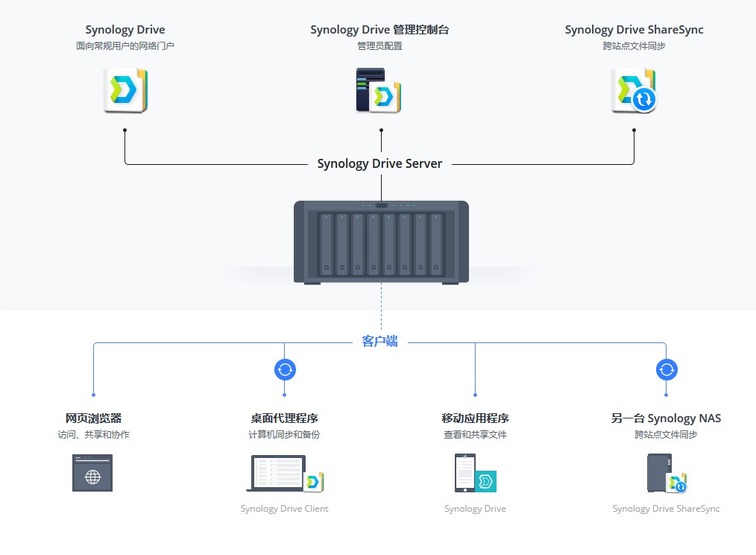The height and width of the screenshot is (555, 756).
Task: Click the text '计算机同步和备份'
Action: (285, 435)
